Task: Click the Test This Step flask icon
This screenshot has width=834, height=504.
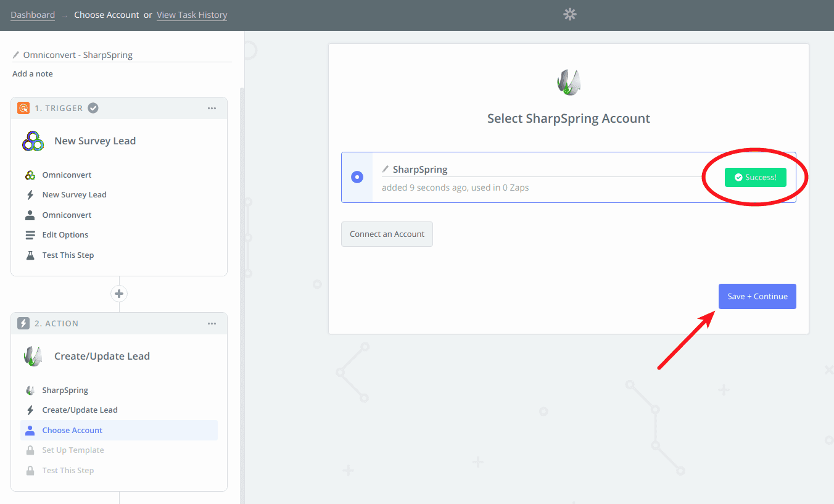Action: click(30, 255)
